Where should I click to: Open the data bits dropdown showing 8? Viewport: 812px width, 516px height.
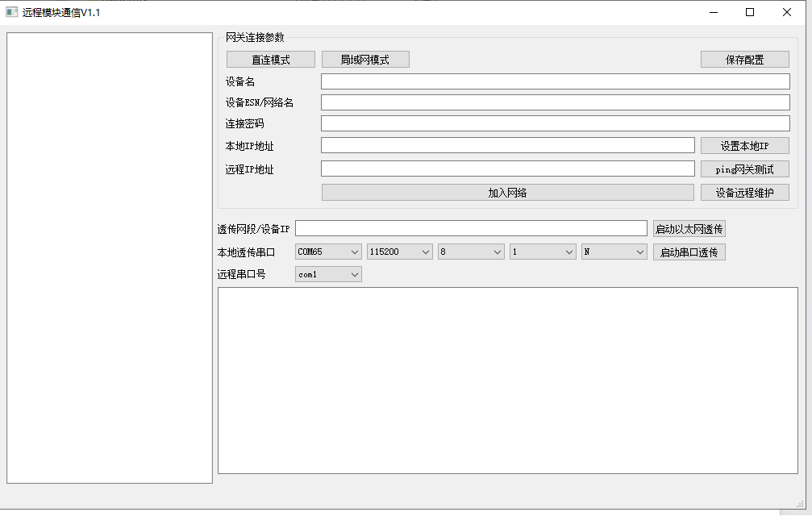click(x=470, y=252)
